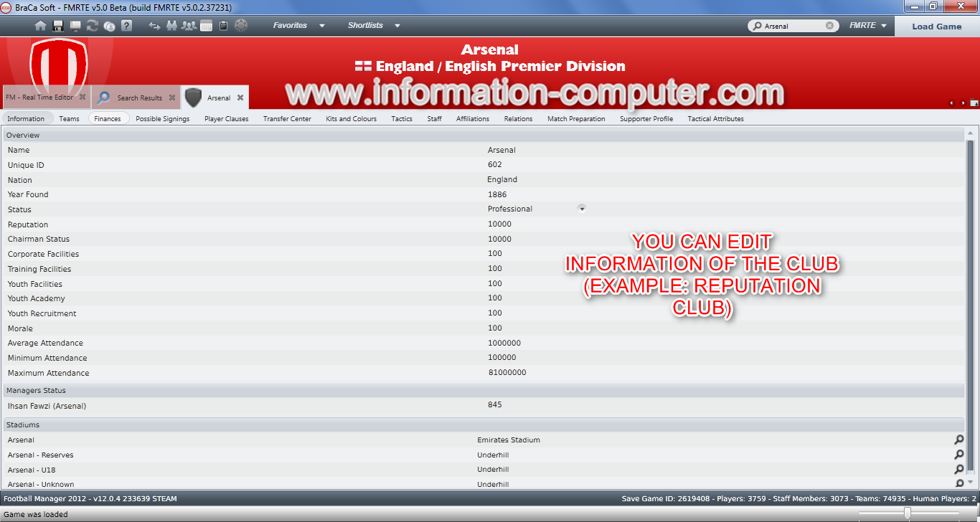Open settings with the gear icon
The width and height of the screenshot is (980, 522).
pos(241,26)
